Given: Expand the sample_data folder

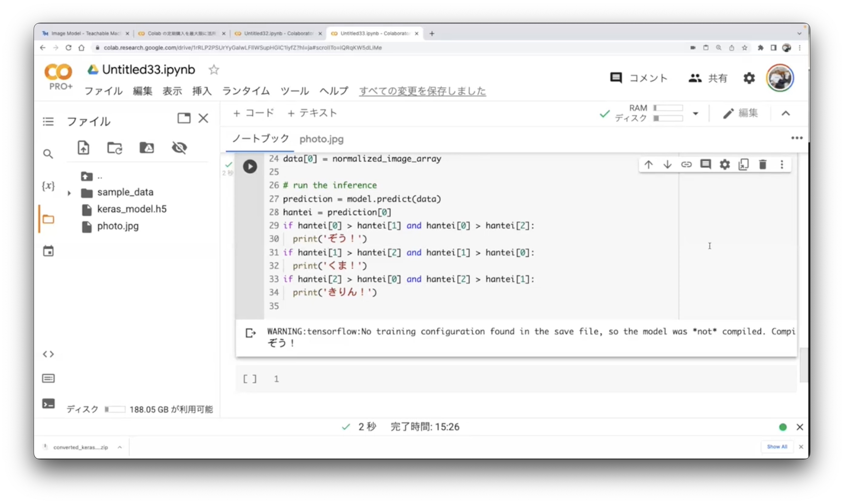Looking at the screenshot, I should coord(69,193).
